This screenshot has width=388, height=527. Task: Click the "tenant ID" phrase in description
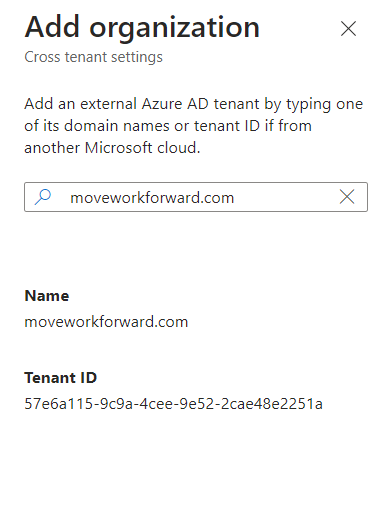pyautogui.click(x=227, y=126)
